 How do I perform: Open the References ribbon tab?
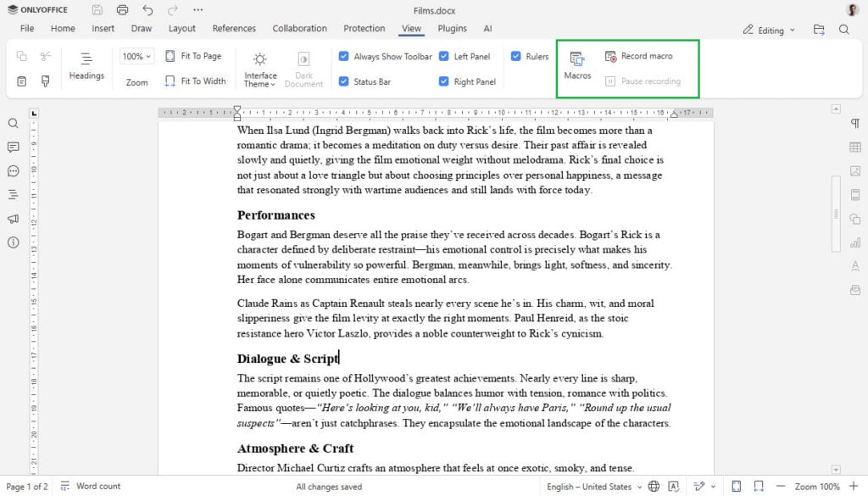tap(234, 28)
